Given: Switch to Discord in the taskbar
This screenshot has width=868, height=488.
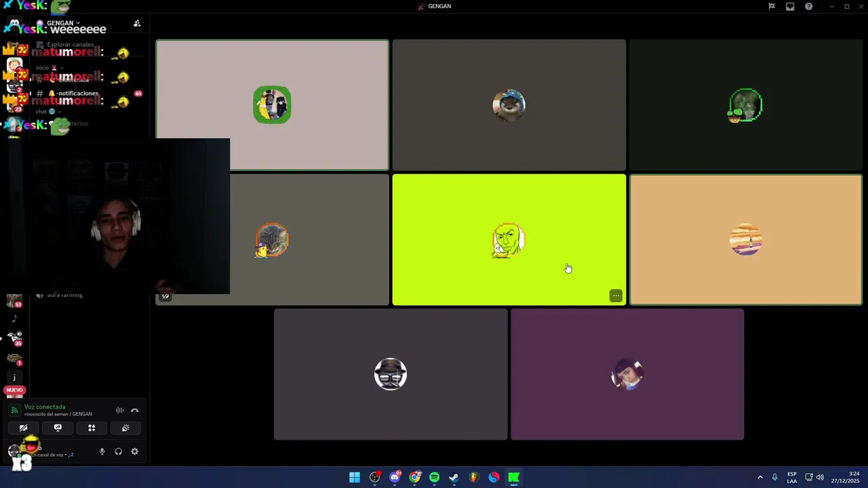Looking at the screenshot, I should pyautogui.click(x=395, y=477).
